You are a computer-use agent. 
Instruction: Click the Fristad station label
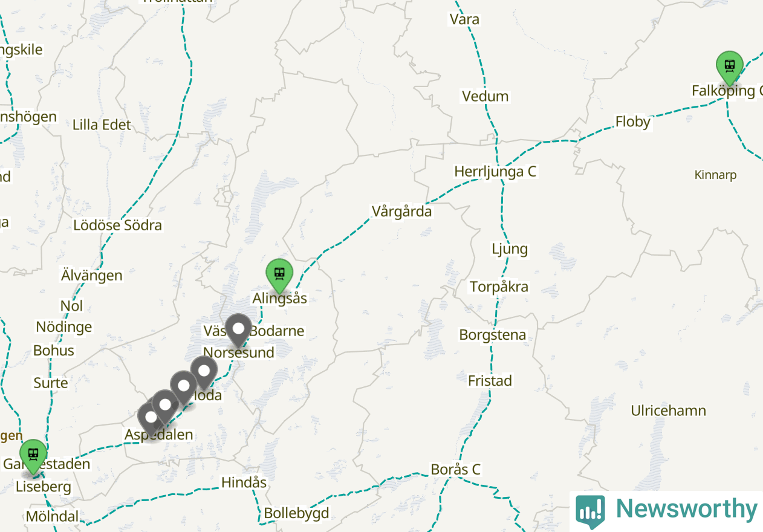490,381
